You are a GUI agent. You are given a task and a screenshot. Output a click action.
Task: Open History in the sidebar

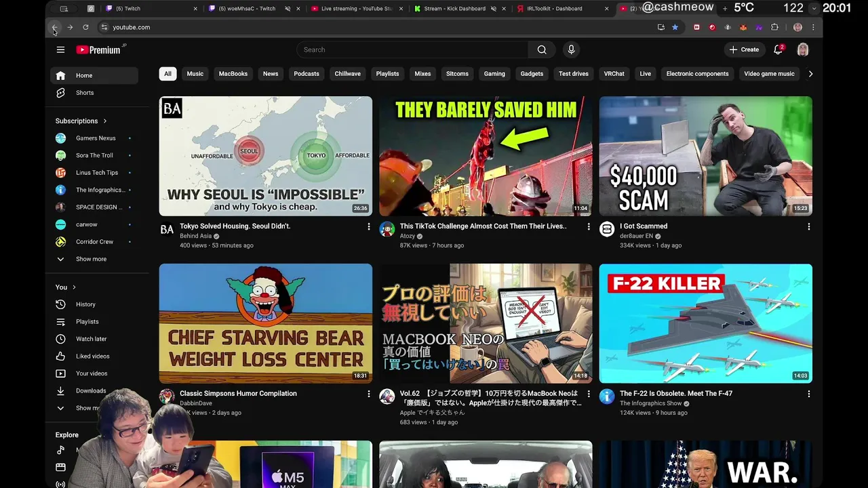click(x=94, y=304)
